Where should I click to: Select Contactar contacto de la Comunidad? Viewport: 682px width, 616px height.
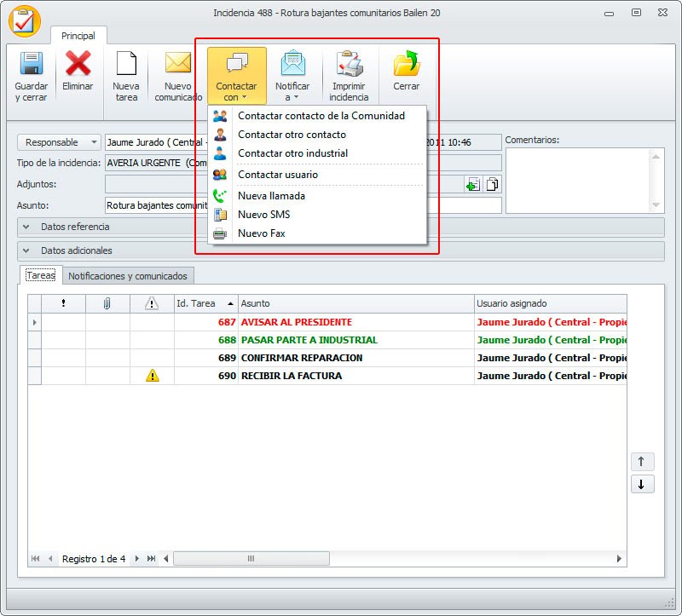[x=321, y=116]
